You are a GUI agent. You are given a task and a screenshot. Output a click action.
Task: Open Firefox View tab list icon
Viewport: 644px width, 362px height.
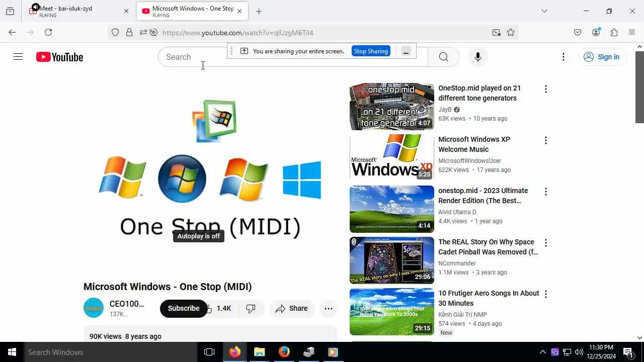pos(10,11)
